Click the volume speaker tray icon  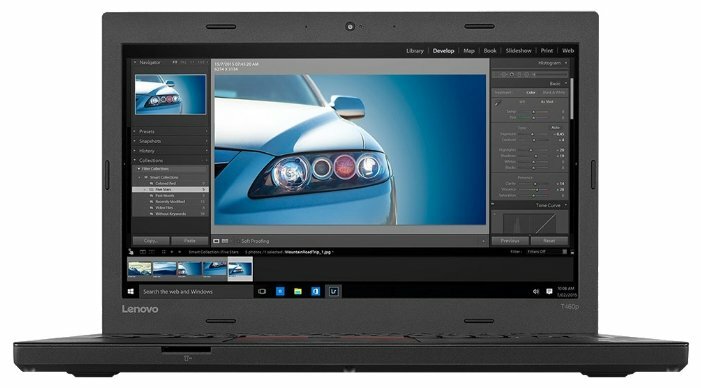pos(536,291)
